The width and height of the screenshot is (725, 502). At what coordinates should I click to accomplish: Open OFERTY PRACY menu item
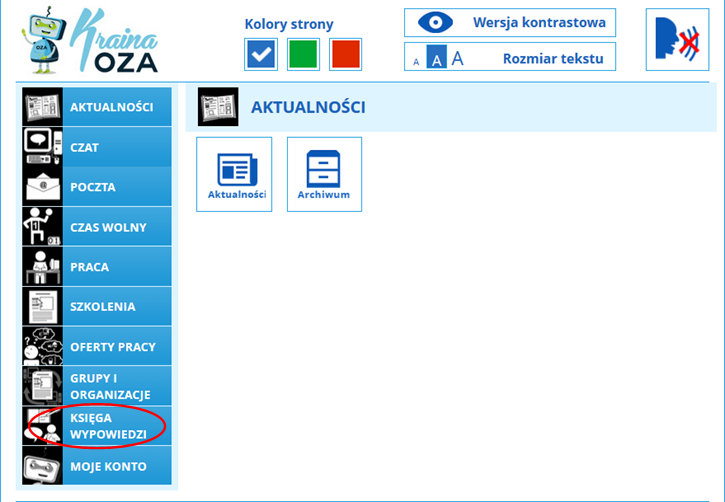coord(97,346)
